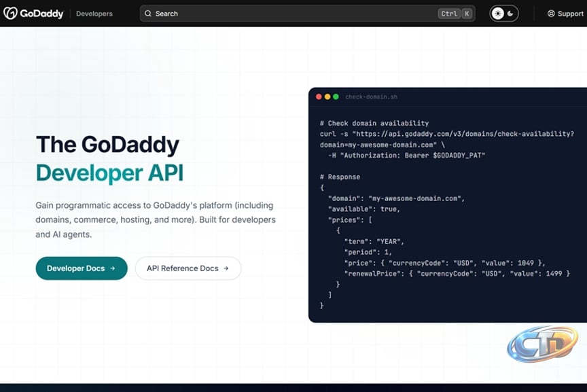Screen dimensions: 587x392
Task: Click the green dot in code window
Action: click(336, 96)
